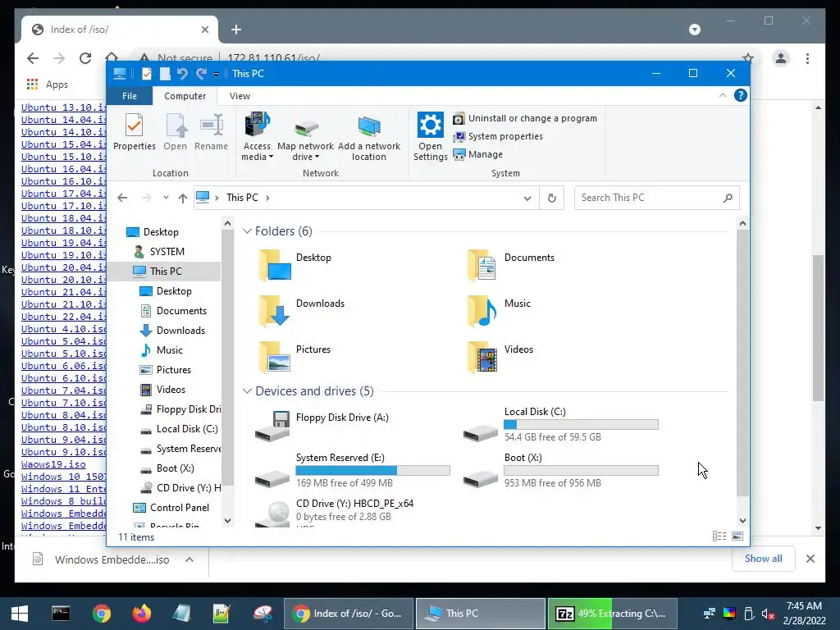840x630 pixels.
Task: Refresh the This PC view
Action: [x=552, y=199]
